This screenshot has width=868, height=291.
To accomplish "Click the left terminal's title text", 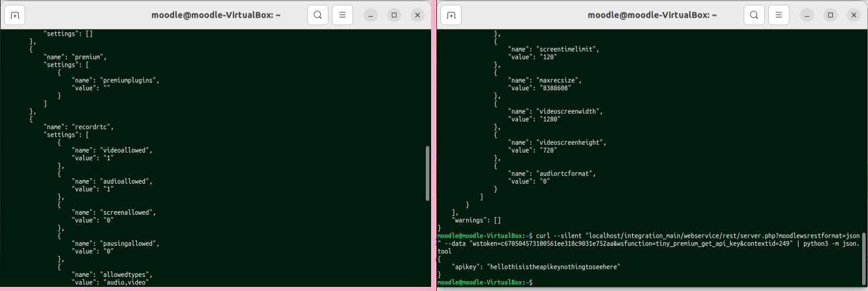I will 216,15.
